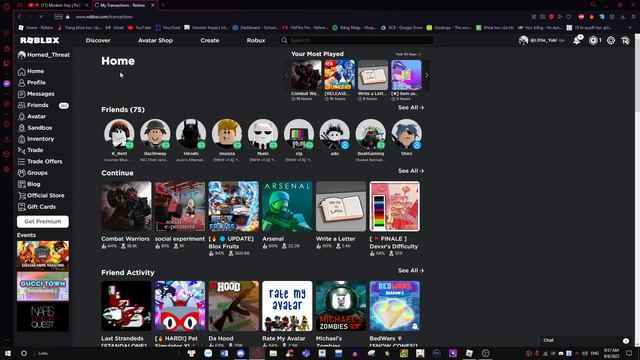The width and height of the screenshot is (640, 360).
Task: Click the Windows taskbar search circle
Action: click(x=24, y=353)
